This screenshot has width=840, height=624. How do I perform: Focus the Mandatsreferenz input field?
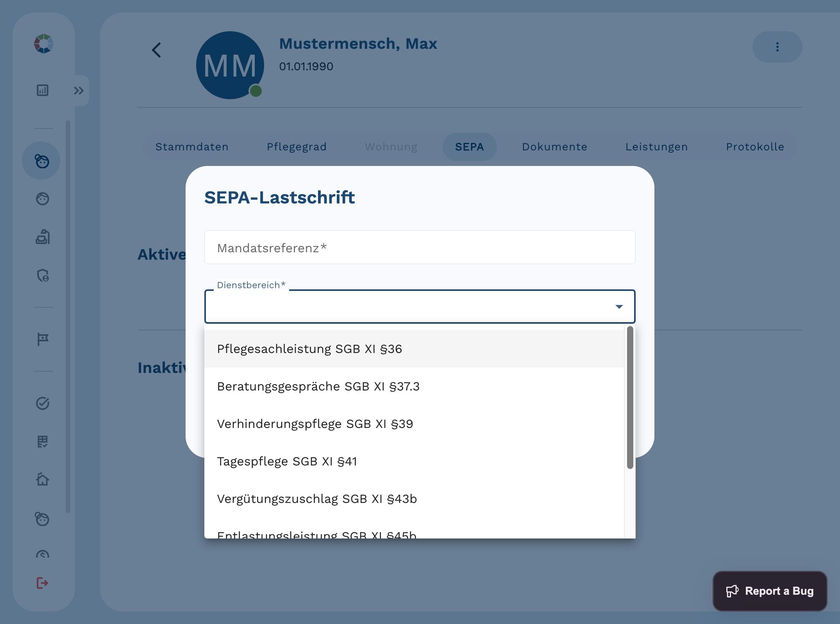tap(420, 248)
